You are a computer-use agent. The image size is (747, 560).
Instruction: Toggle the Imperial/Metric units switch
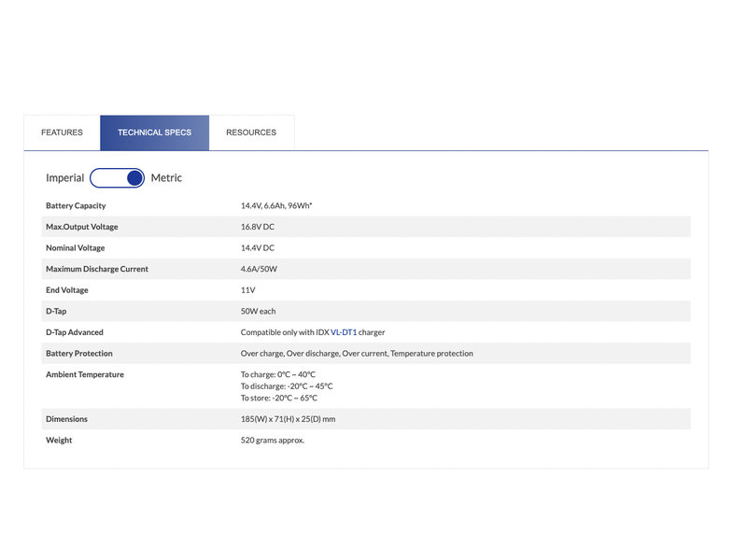[118, 178]
